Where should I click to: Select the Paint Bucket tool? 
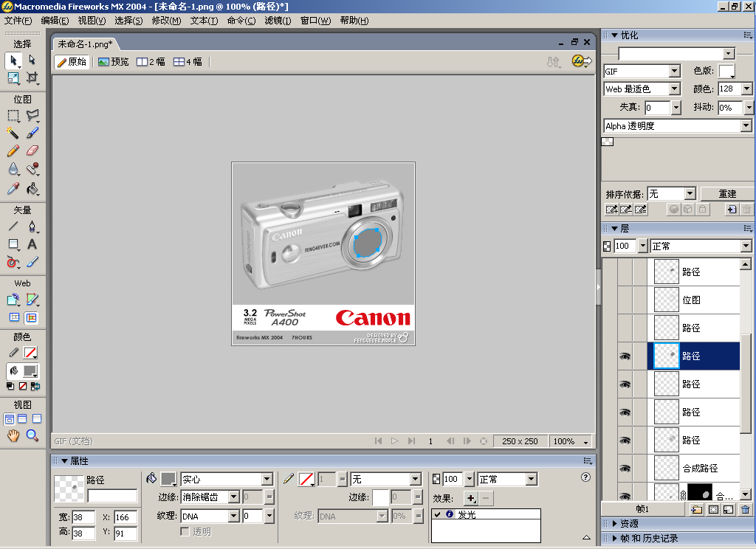(x=32, y=188)
